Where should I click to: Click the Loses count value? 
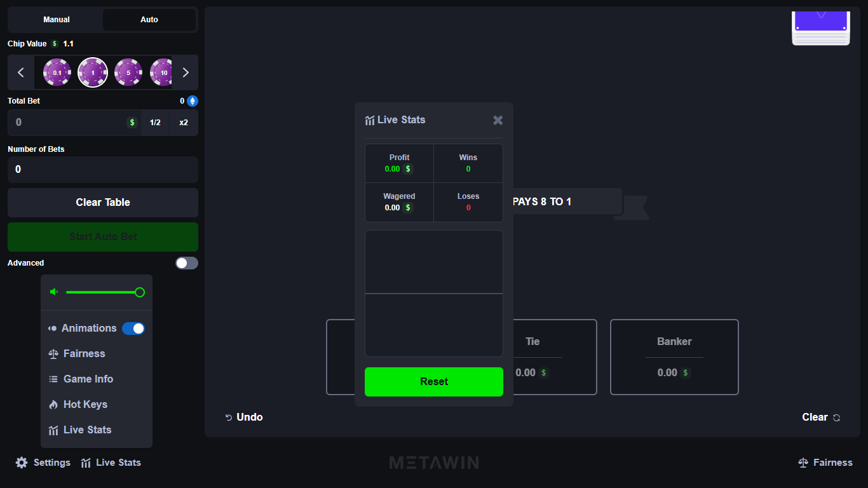coord(468,208)
